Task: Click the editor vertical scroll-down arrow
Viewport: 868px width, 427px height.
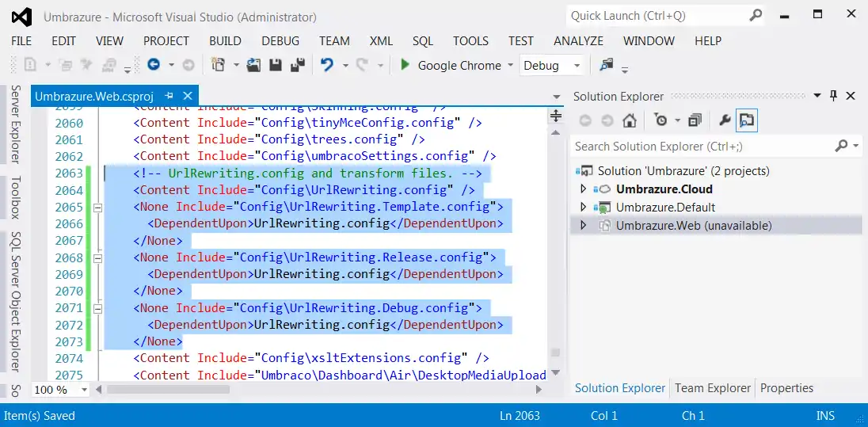Action: pyautogui.click(x=556, y=372)
